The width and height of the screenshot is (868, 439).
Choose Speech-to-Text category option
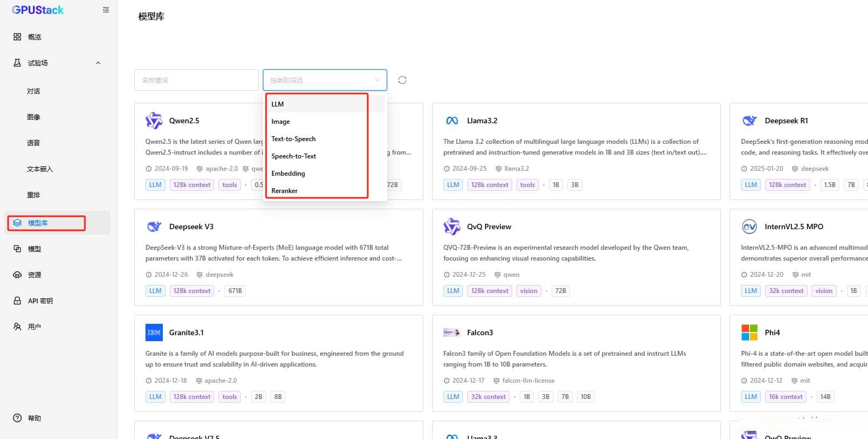click(x=325, y=156)
